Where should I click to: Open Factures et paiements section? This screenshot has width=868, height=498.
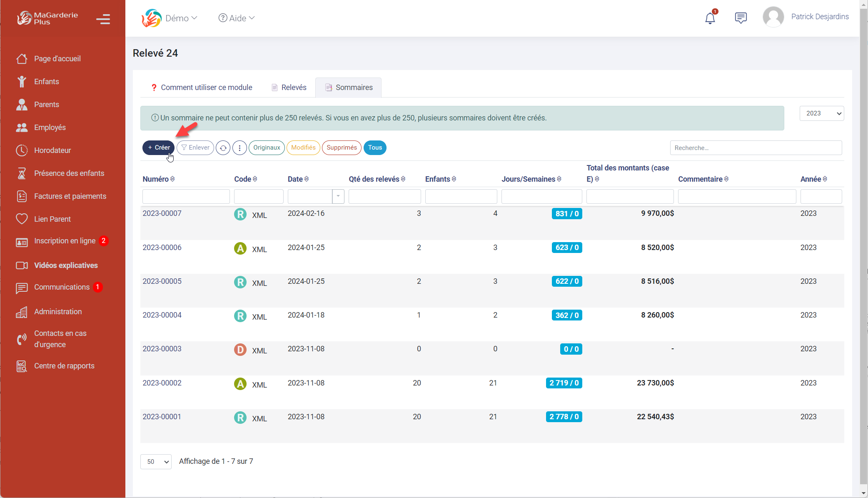tap(70, 196)
